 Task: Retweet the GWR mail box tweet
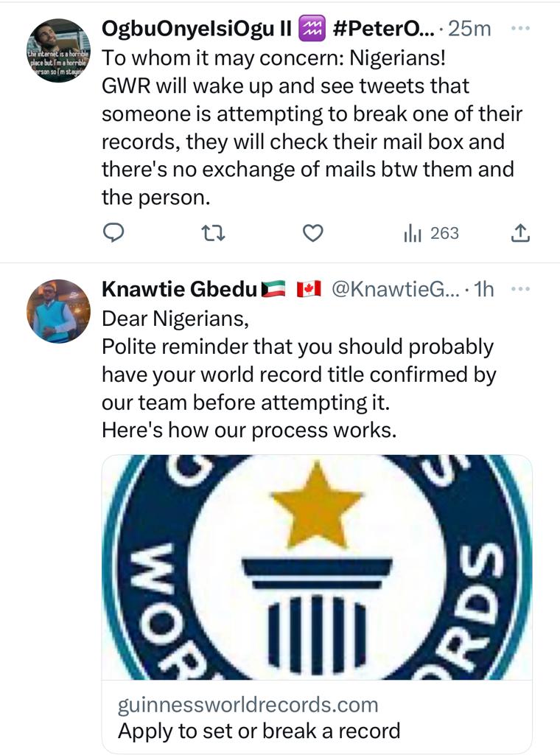point(213,234)
